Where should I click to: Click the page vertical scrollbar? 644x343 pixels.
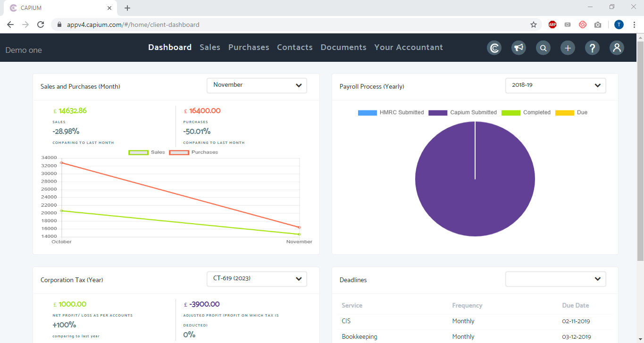pyautogui.click(x=640, y=151)
